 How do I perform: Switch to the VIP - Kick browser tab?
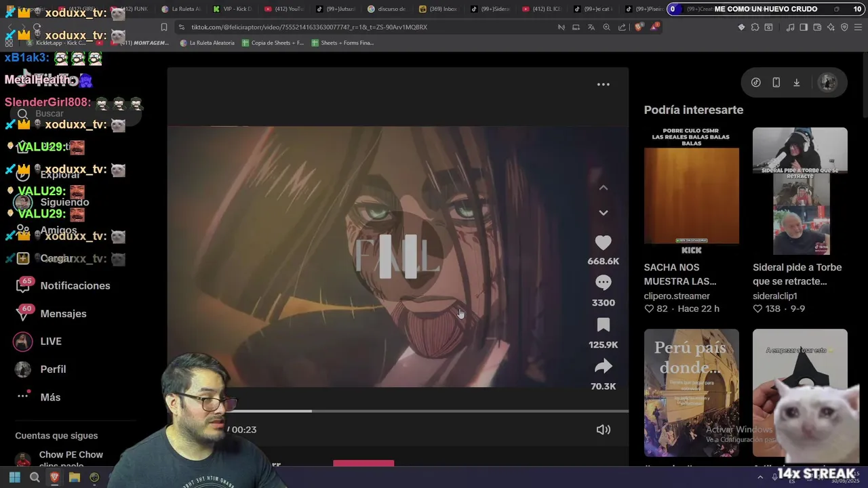(x=232, y=9)
